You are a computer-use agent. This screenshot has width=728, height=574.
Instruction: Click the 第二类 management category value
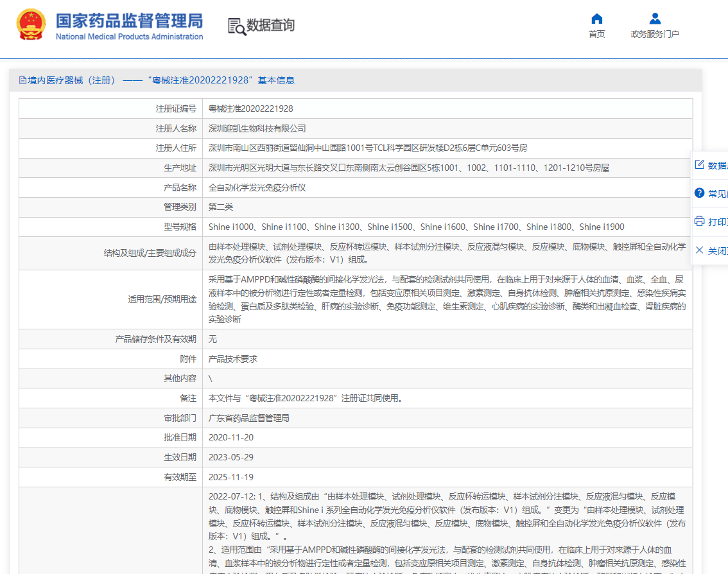221,207
